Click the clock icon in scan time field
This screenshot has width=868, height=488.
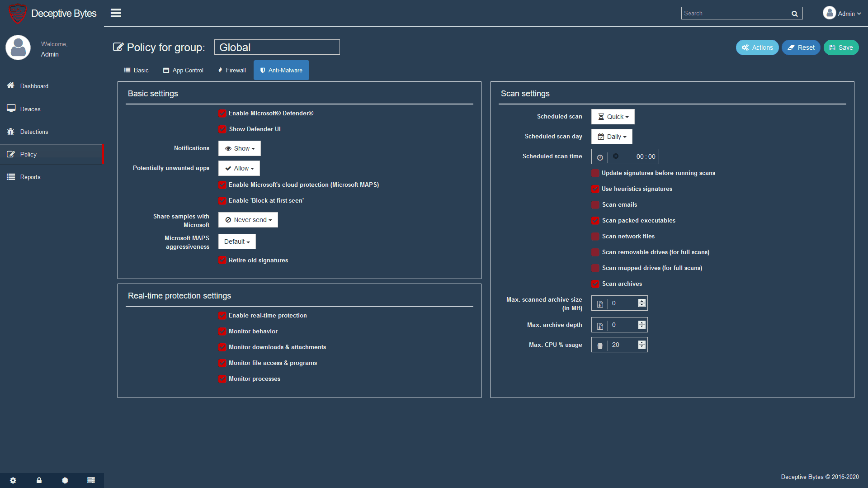[x=600, y=157]
